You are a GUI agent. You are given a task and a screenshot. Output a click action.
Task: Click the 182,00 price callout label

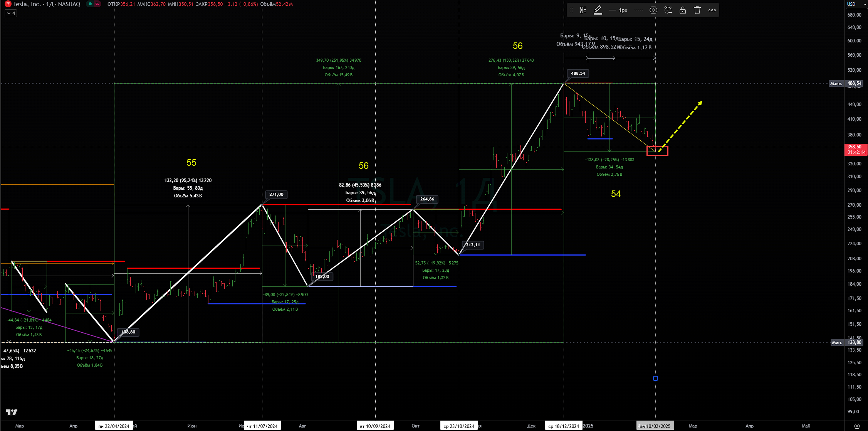(x=322, y=276)
